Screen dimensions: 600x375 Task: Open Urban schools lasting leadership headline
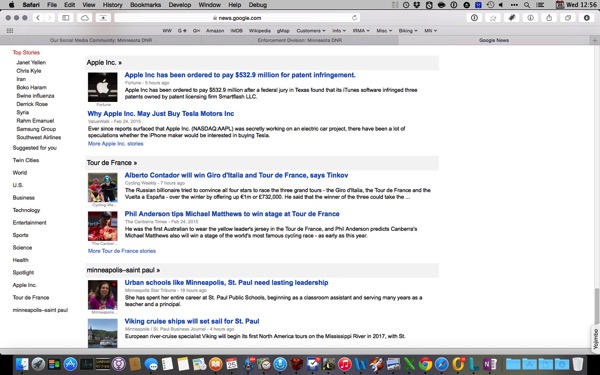tap(226, 283)
